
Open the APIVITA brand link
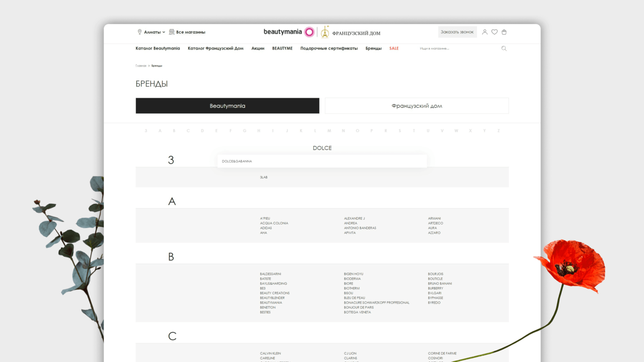pyautogui.click(x=350, y=233)
